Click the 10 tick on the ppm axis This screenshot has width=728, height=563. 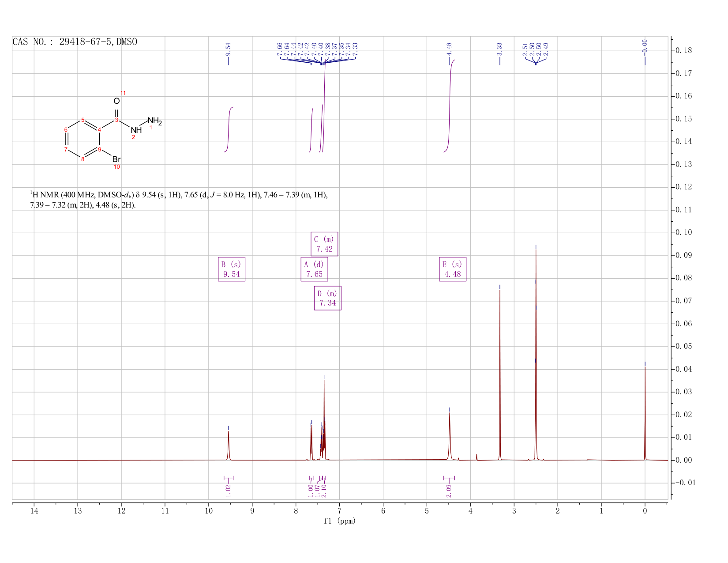point(209,511)
